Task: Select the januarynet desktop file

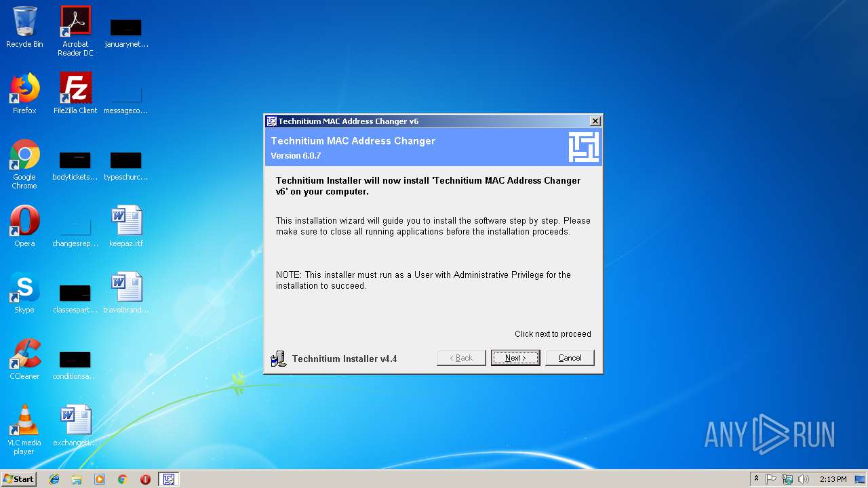Action: (x=126, y=32)
